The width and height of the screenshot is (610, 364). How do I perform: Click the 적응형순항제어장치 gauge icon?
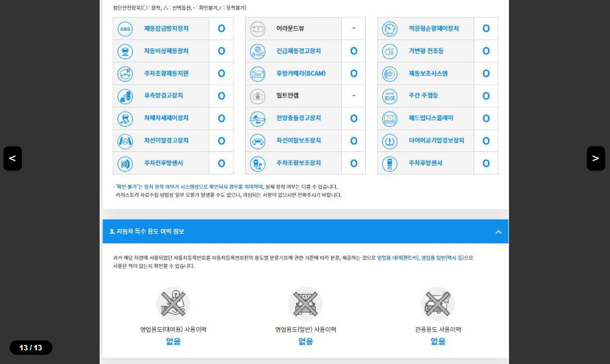(x=390, y=29)
